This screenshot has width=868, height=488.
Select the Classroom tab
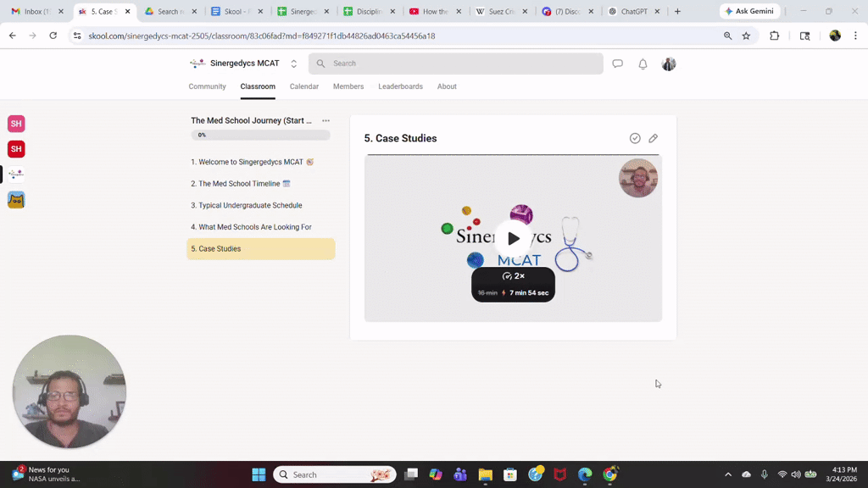pos(258,86)
